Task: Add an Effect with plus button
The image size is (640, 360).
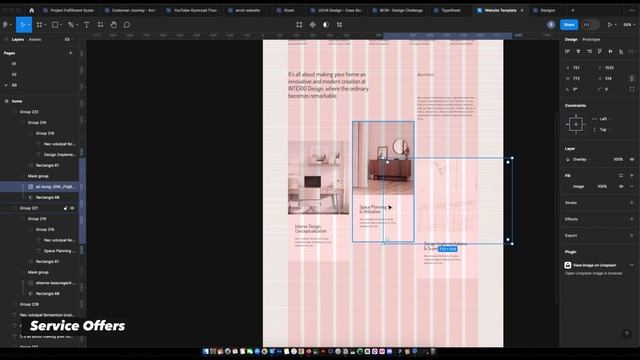Action: coord(632,219)
